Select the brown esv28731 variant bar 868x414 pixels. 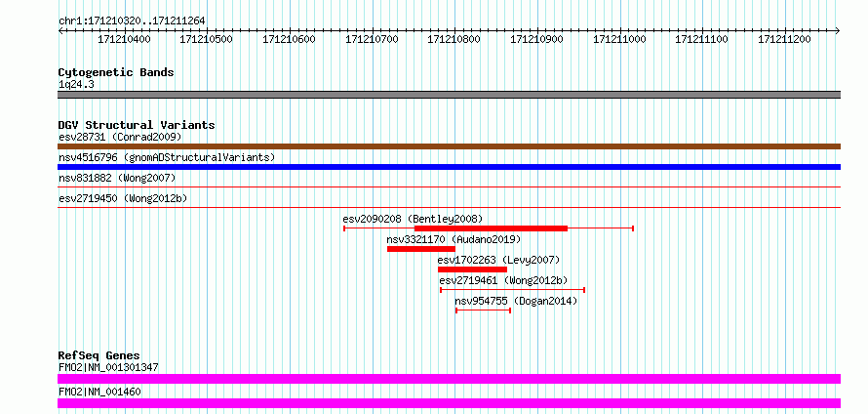449,146
